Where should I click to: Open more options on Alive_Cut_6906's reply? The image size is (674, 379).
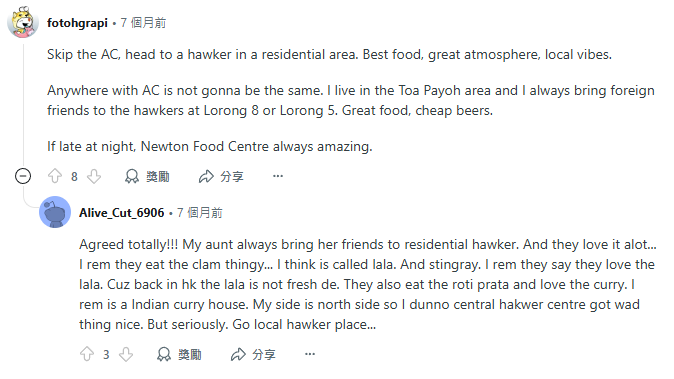309,354
